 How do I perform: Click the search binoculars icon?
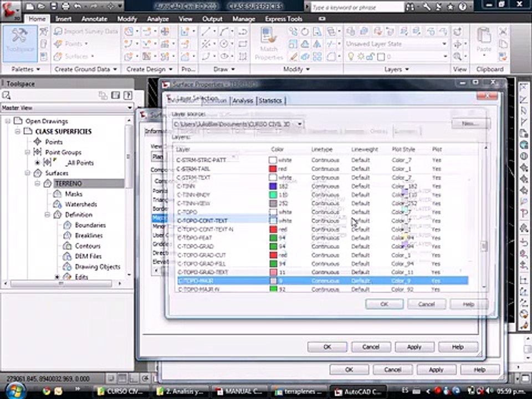[410, 7]
